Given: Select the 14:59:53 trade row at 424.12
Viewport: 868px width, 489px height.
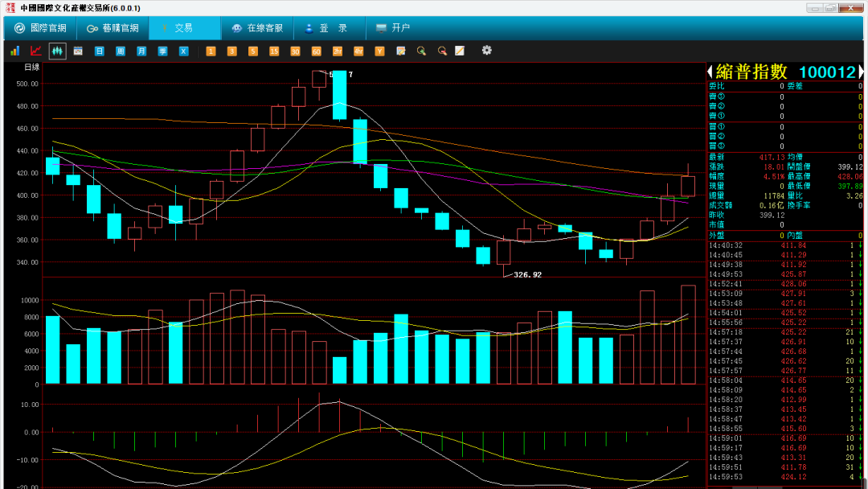Looking at the screenshot, I should (x=785, y=477).
